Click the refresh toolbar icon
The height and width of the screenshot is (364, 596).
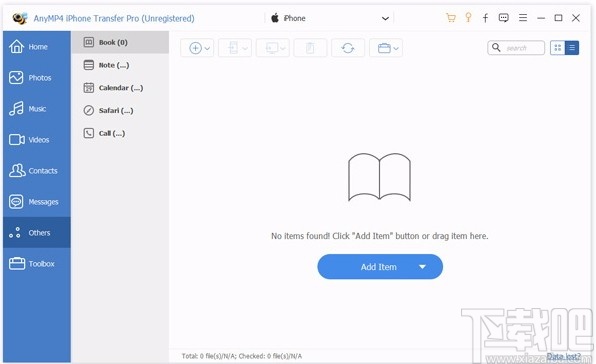pyautogui.click(x=348, y=48)
